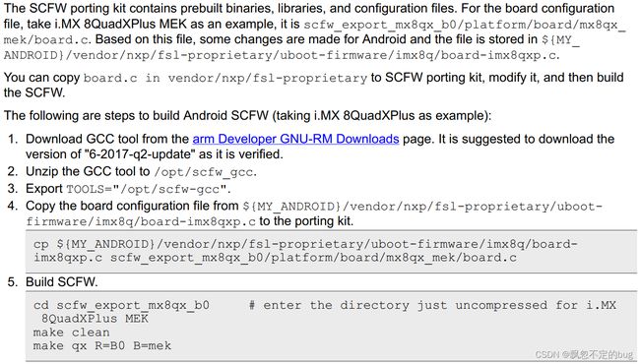Click the TOOLS="/opt/scfw-gcc" export text
The width and height of the screenshot is (640, 364).
(149, 189)
